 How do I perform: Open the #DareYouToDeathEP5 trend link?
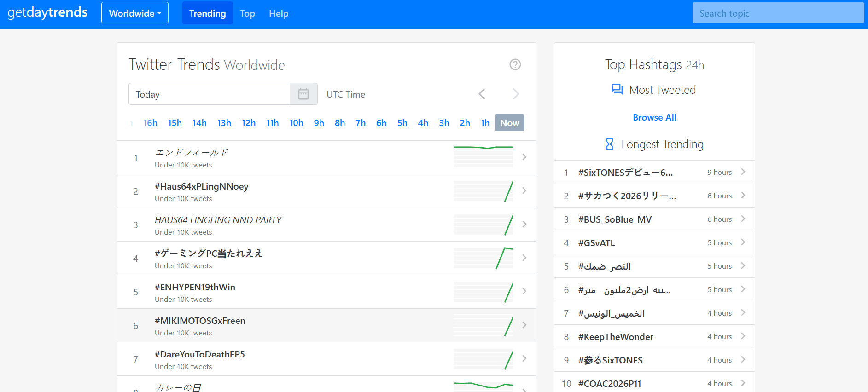[200, 354]
